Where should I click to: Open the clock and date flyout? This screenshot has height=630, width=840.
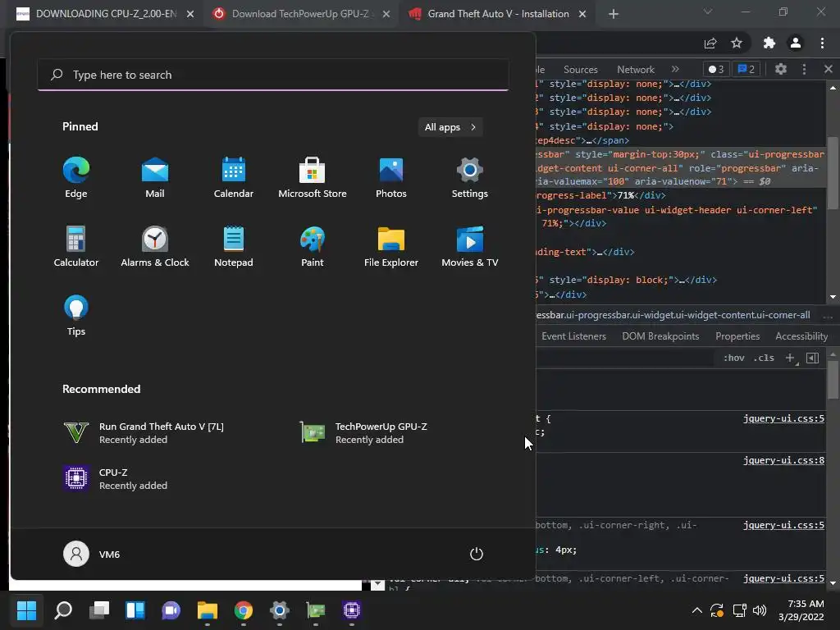[801, 610]
